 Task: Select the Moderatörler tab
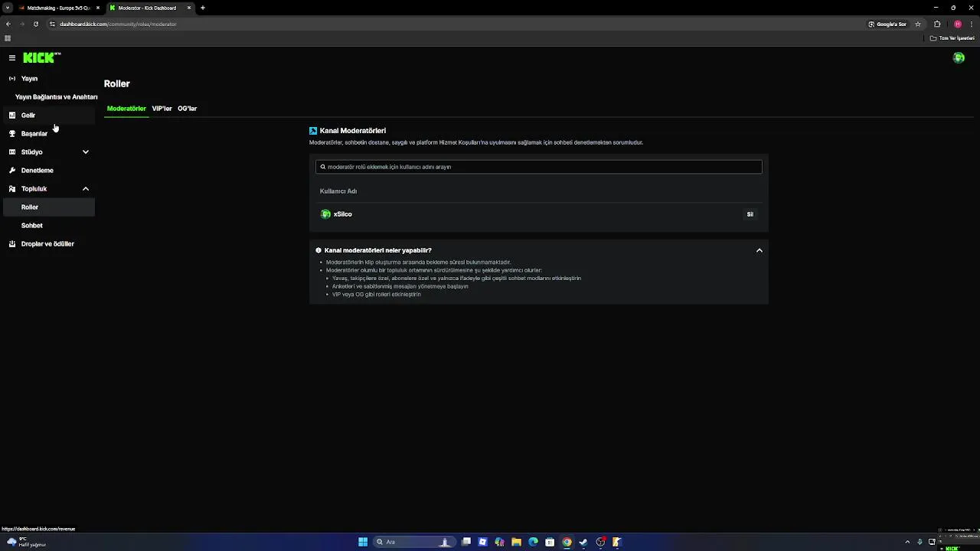click(x=126, y=109)
